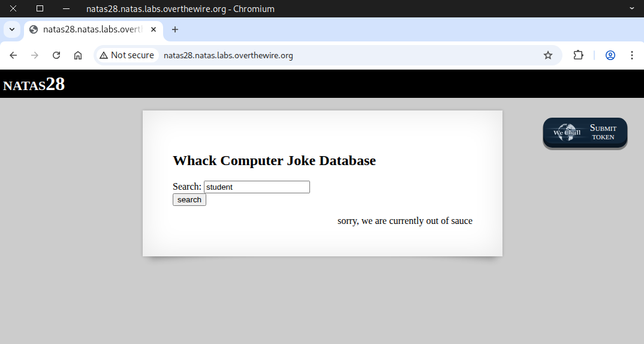This screenshot has height=344, width=644.
Task: Open the title bar chevron menu
Action: pos(631,8)
